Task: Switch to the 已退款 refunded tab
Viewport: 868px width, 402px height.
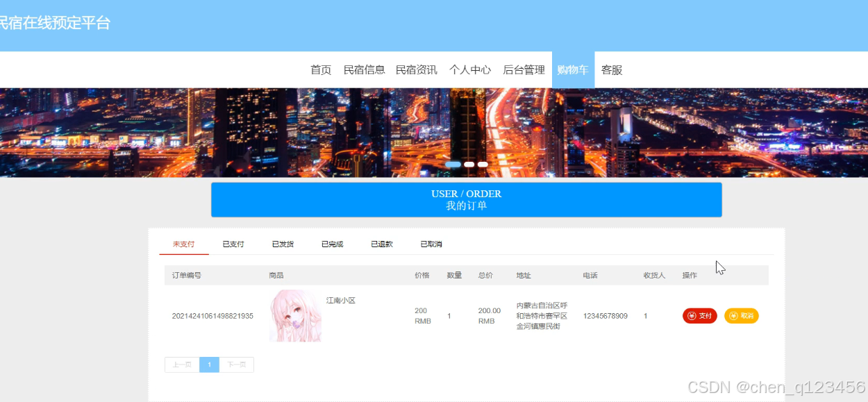Action: pyautogui.click(x=381, y=244)
